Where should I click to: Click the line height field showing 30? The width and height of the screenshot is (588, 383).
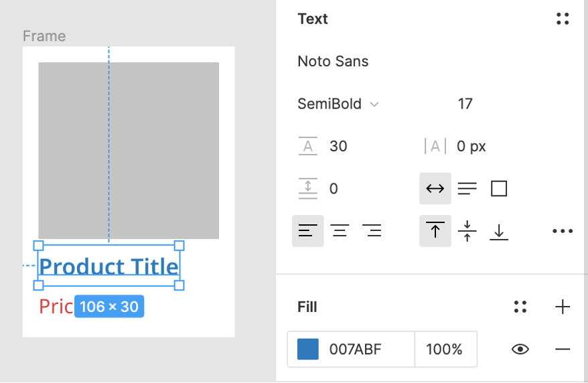338,146
